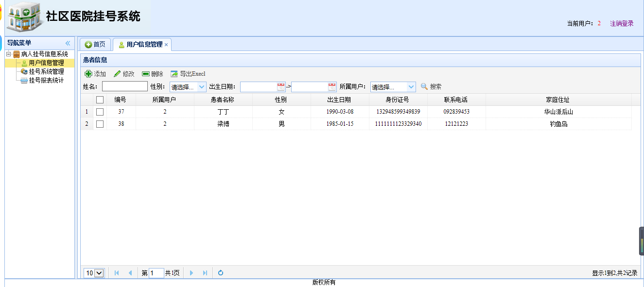Switch to the Home (首页) tab

95,44
